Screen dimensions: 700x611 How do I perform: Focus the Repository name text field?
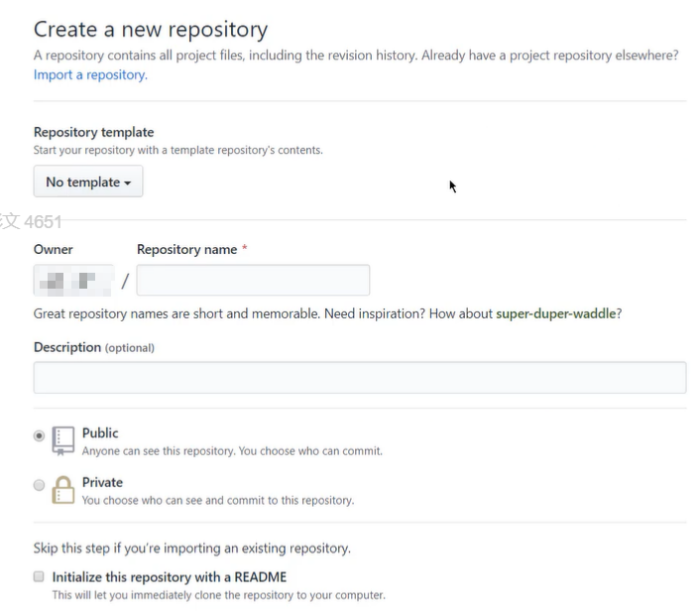click(x=253, y=281)
